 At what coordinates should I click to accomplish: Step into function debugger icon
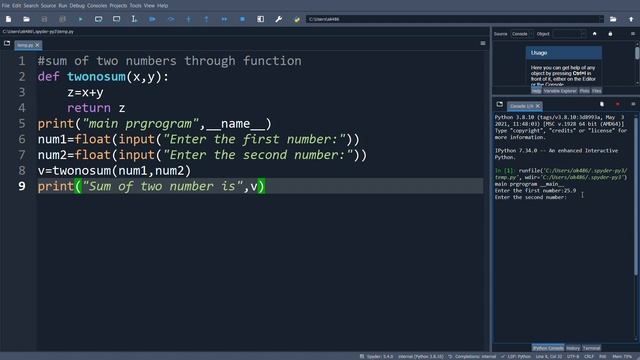[x=189, y=19]
